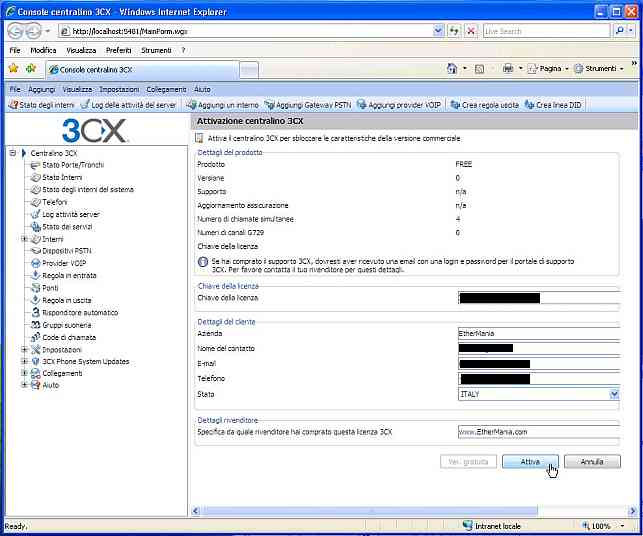Open the browser Modifica menu
Screen dimensions: 643x536
click(43, 50)
